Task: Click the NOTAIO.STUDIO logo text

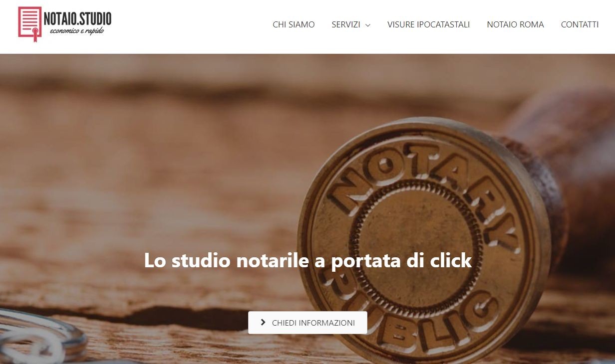Action: [77, 19]
